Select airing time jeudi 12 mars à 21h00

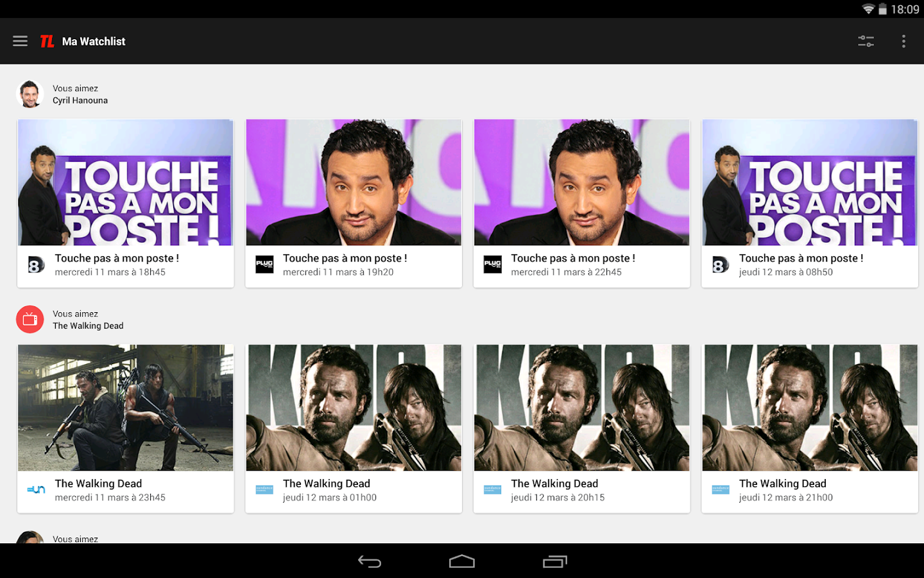coord(786,498)
